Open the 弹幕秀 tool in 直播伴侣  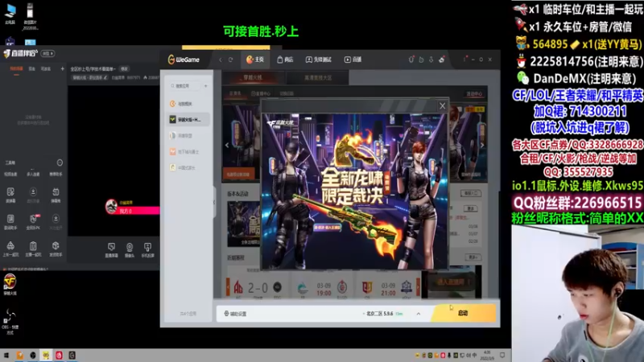56,195
